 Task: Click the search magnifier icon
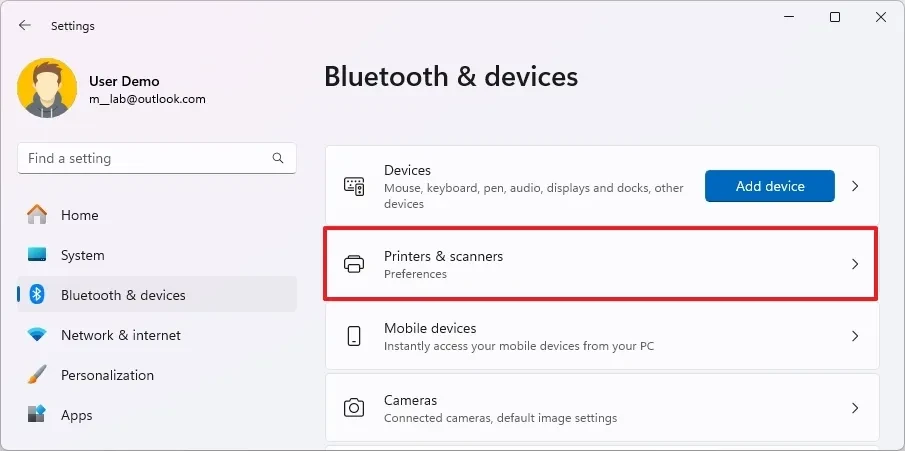coord(278,158)
